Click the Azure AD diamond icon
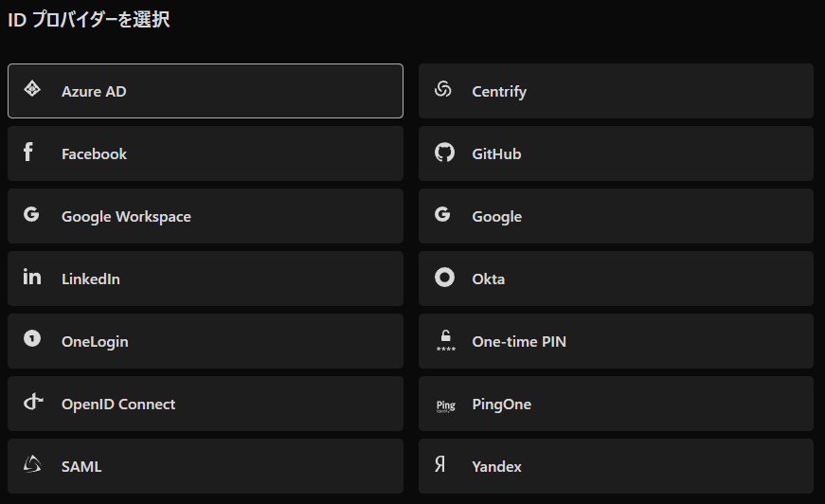 coord(32,89)
